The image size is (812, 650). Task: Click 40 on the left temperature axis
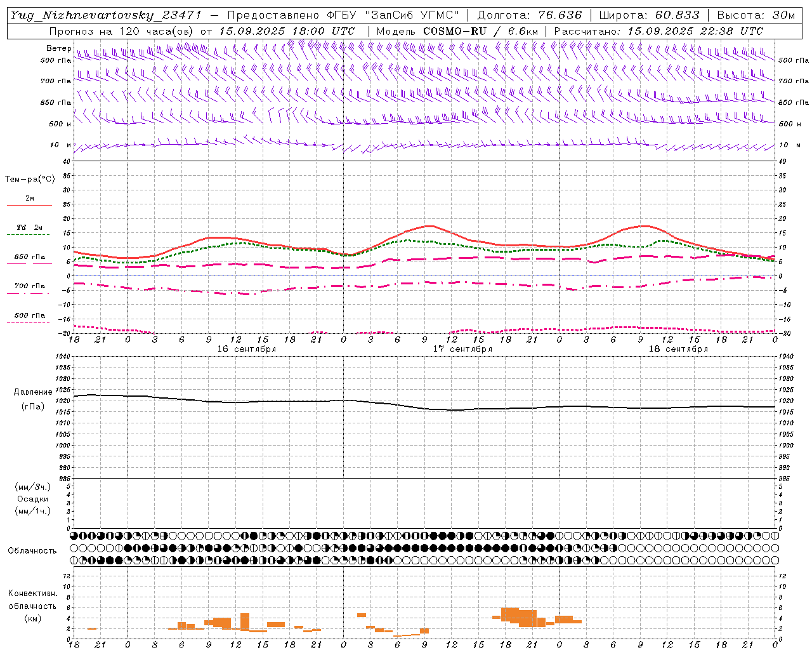coord(67,161)
